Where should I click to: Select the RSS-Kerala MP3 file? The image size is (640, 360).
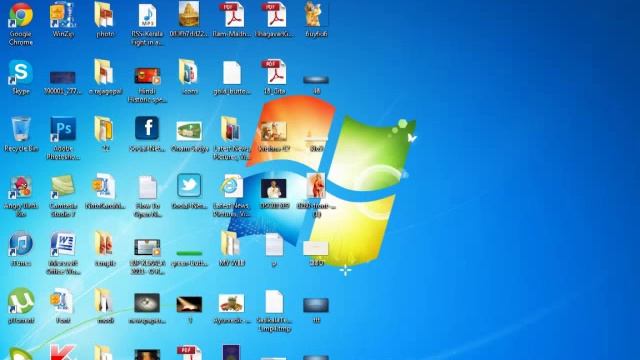pos(147,16)
